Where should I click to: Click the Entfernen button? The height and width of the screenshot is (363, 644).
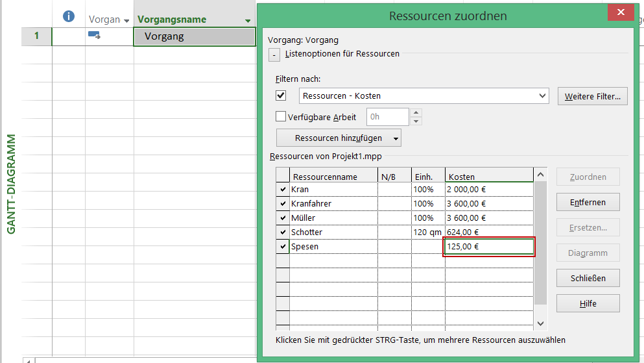(x=588, y=202)
